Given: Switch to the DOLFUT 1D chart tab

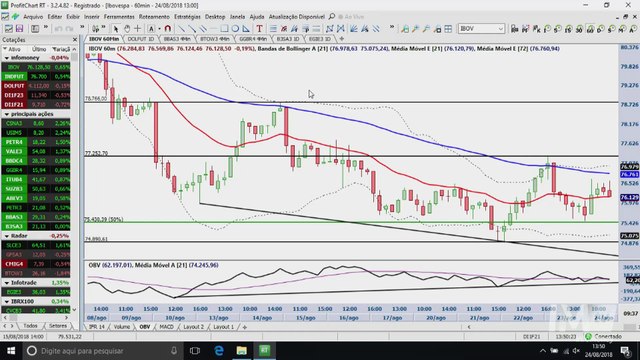Looking at the screenshot, I should (x=140, y=39).
